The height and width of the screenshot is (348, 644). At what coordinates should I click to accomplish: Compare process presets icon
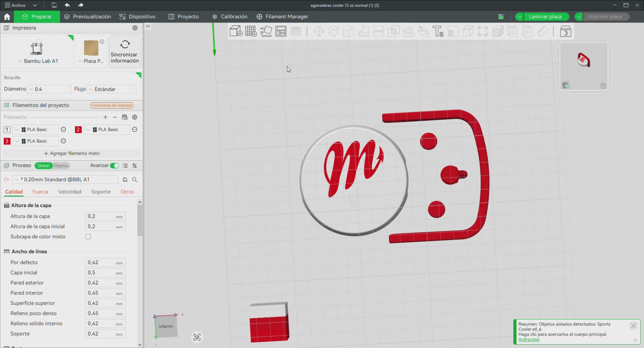click(135, 166)
